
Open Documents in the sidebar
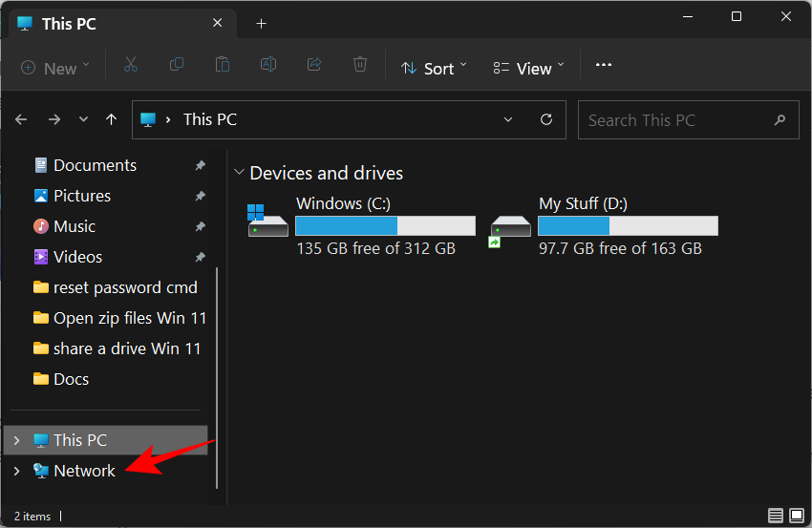point(96,165)
